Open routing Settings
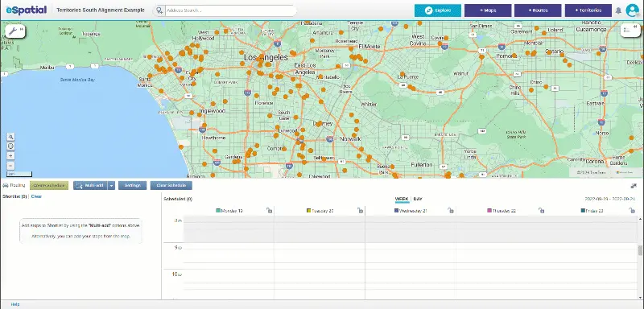644x309 pixels. click(x=132, y=186)
